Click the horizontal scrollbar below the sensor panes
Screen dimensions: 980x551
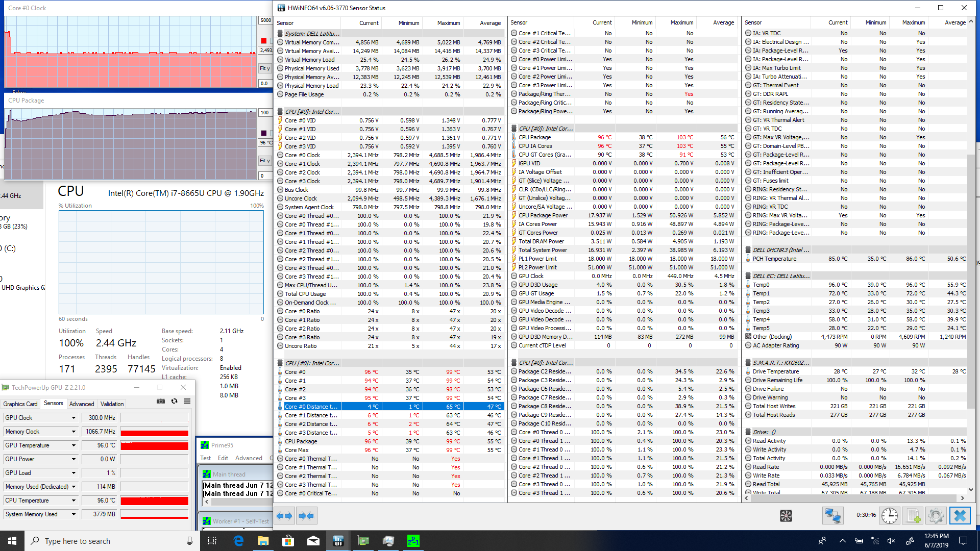click(855, 498)
